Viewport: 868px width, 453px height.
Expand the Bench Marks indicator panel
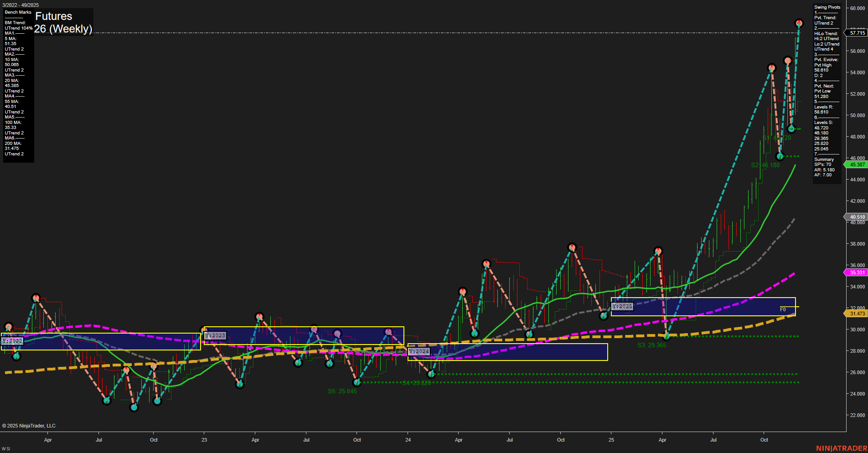coord(18,12)
